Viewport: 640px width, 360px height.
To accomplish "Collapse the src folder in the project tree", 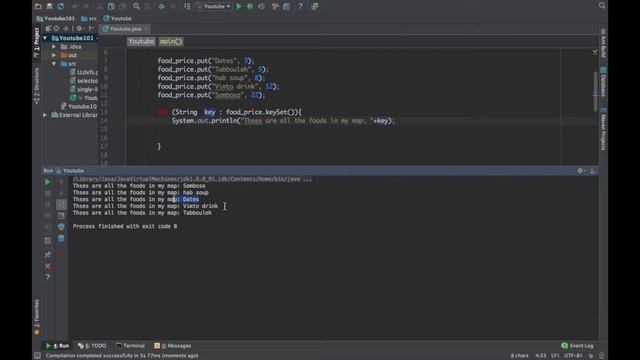I will (54, 64).
